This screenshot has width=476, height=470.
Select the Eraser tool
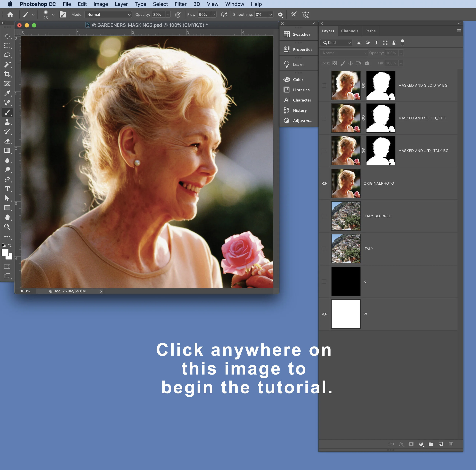7,141
